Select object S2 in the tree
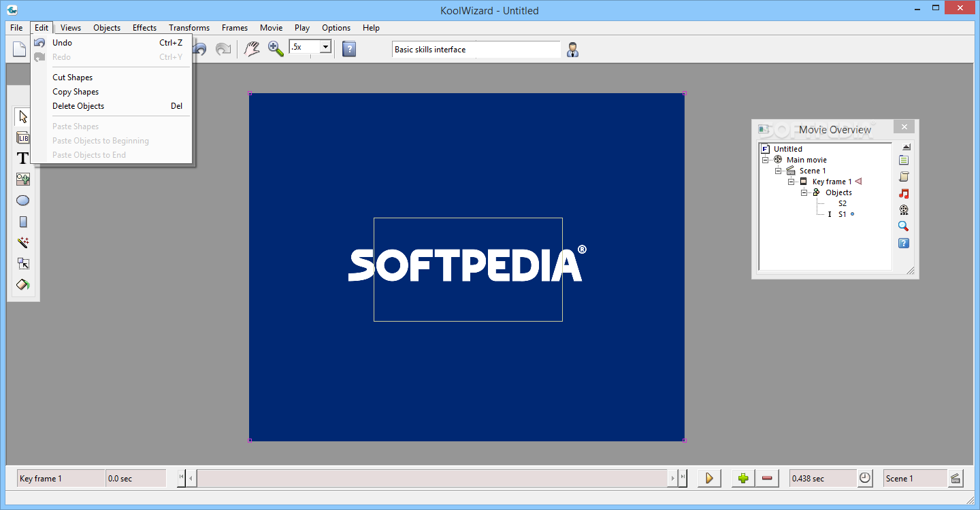The image size is (980, 510). pyautogui.click(x=843, y=203)
